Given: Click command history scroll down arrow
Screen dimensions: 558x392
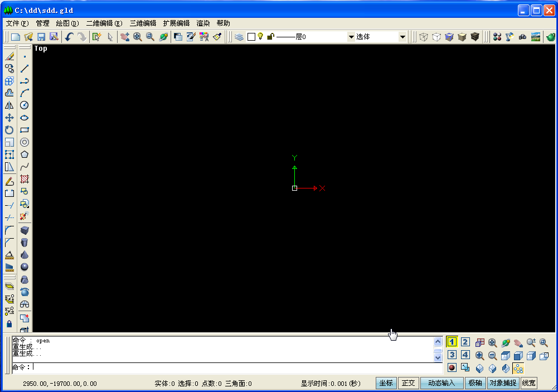Looking at the screenshot, I should pyautogui.click(x=438, y=357).
